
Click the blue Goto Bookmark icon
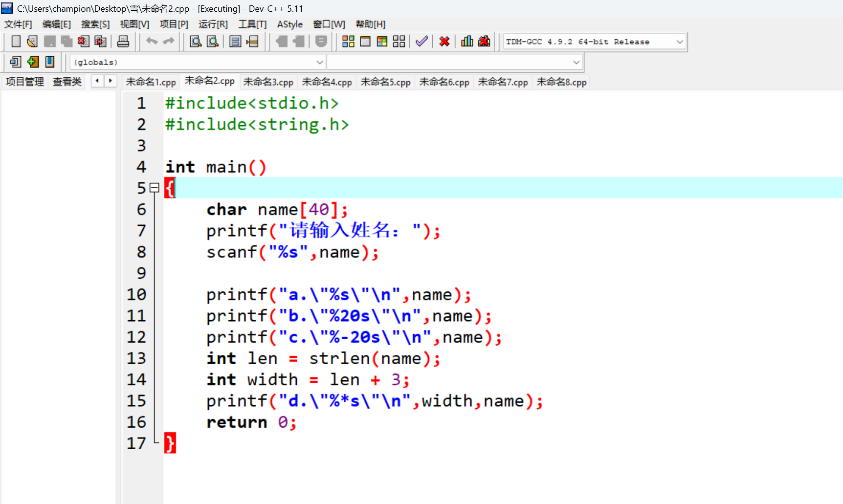pyautogui.click(x=50, y=62)
